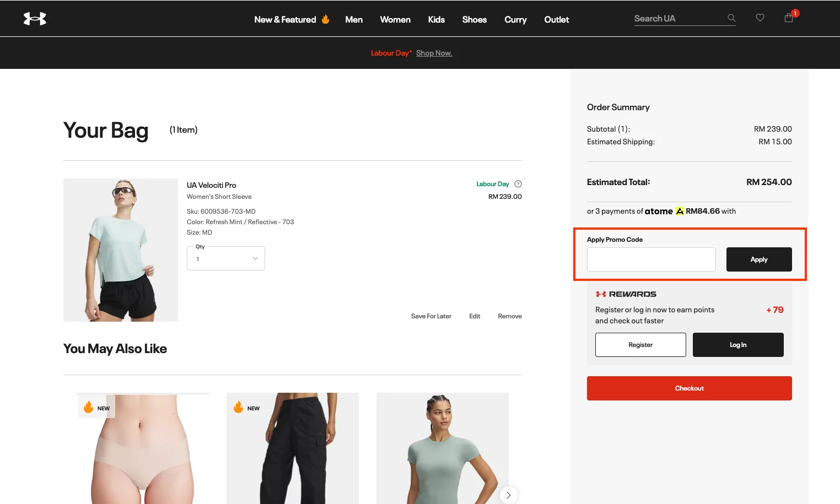Open the Women menu

point(395,19)
